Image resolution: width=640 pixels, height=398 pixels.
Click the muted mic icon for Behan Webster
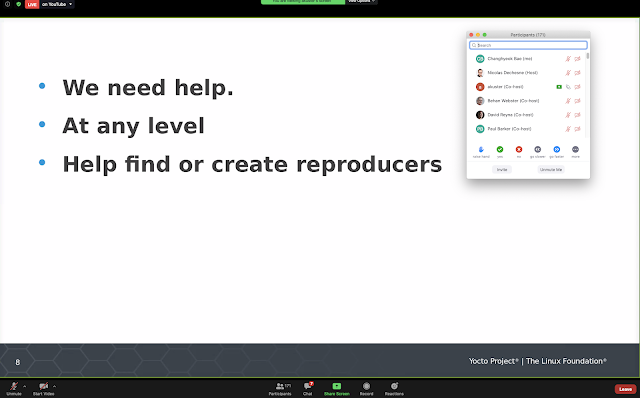[x=568, y=101]
